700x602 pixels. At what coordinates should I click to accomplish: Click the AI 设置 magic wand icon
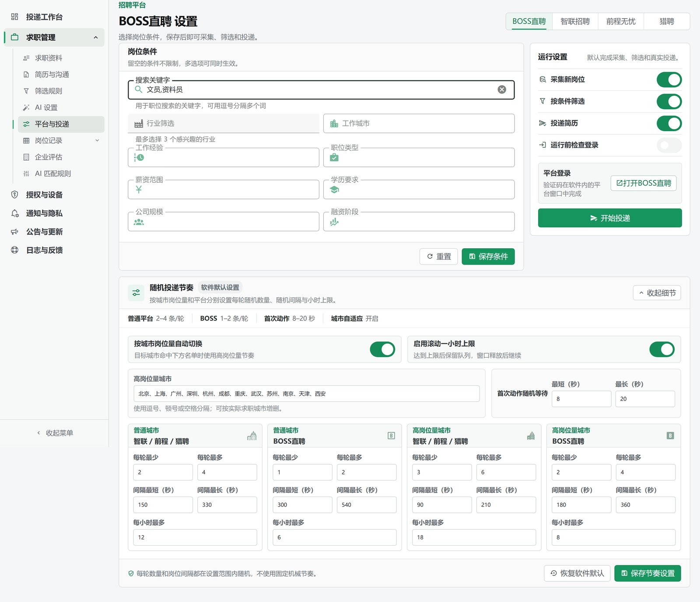point(26,108)
